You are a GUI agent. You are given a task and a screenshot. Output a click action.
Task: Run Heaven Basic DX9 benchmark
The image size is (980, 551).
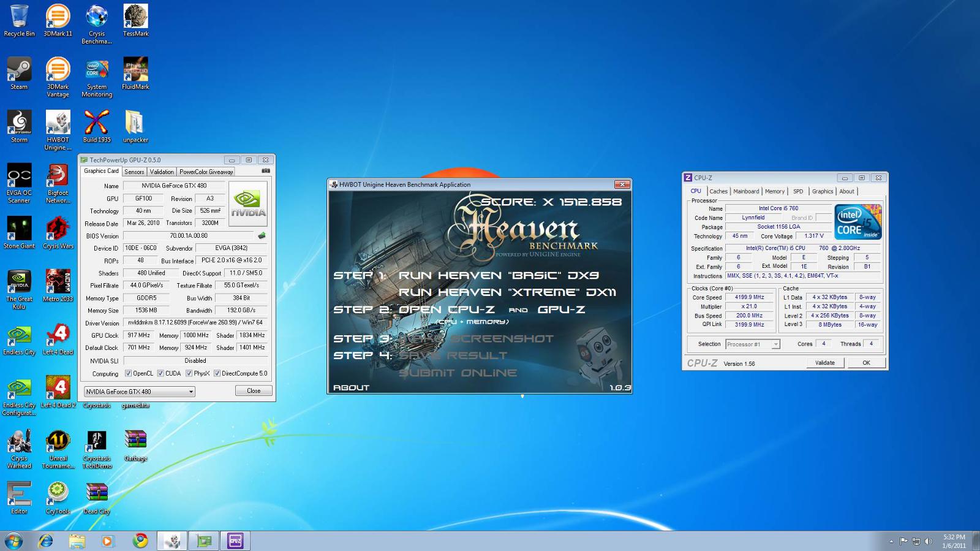click(x=499, y=275)
